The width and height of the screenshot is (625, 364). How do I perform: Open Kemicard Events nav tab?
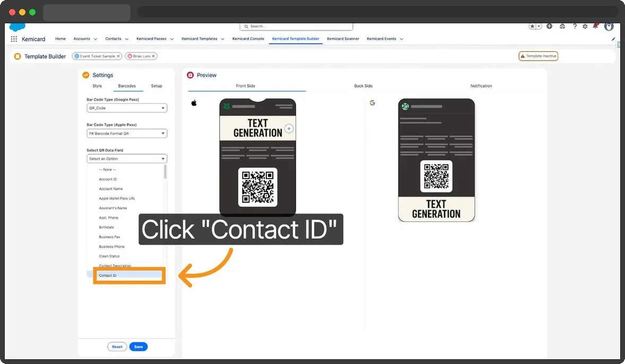coord(381,39)
